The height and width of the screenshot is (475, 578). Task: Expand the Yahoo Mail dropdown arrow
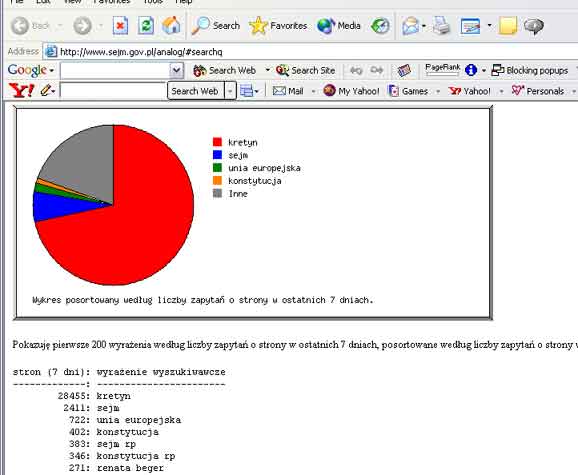[313, 91]
